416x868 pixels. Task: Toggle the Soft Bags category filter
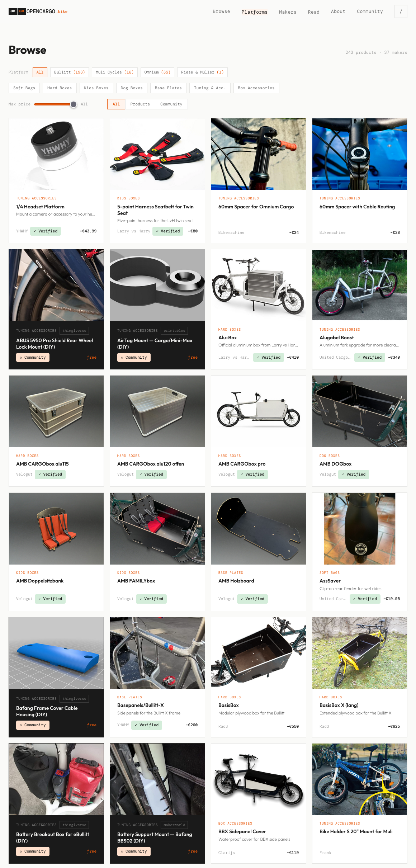coord(24,88)
